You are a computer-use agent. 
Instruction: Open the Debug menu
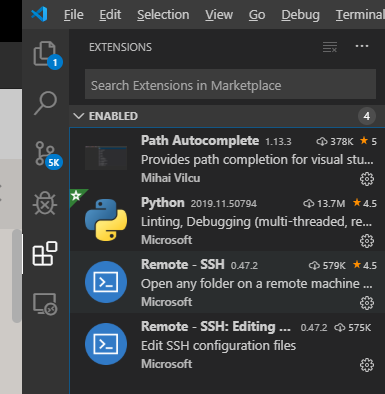coord(300,15)
